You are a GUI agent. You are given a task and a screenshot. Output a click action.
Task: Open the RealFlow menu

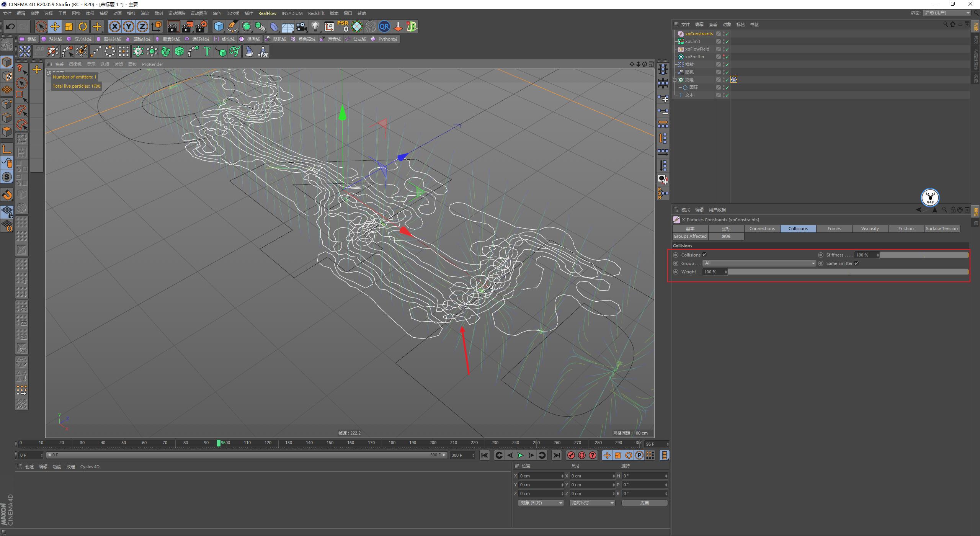(268, 13)
